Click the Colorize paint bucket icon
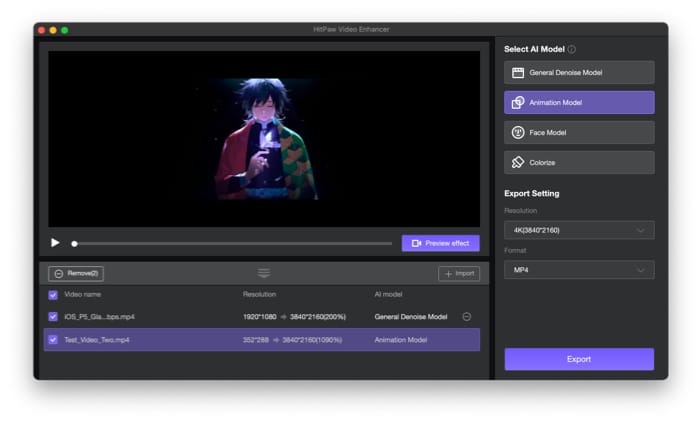The height and width of the screenshot is (423, 700). [518, 162]
